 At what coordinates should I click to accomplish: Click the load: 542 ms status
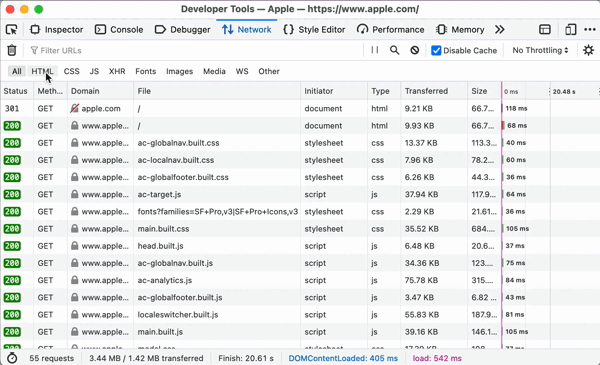point(437,358)
